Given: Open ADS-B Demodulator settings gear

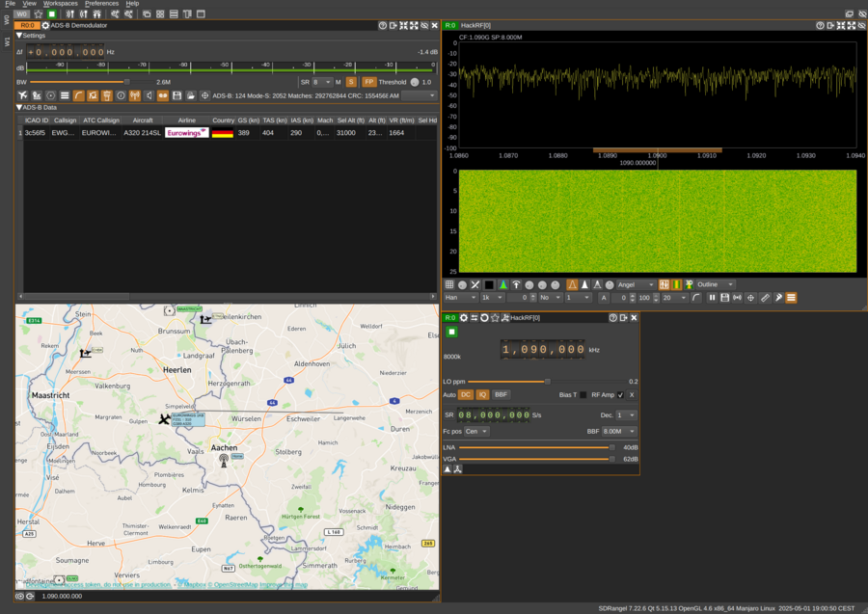Looking at the screenshot, I should (x=45, y=25).
